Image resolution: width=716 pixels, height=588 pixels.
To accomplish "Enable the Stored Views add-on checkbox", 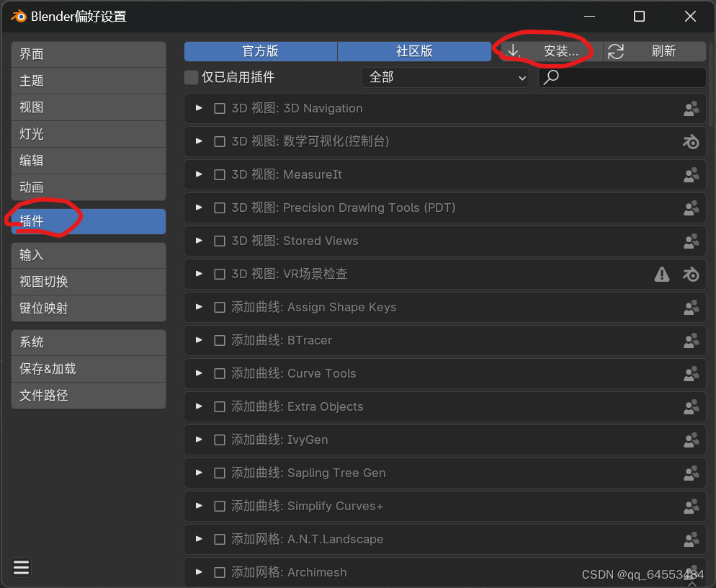I will [x=220, y=241].
